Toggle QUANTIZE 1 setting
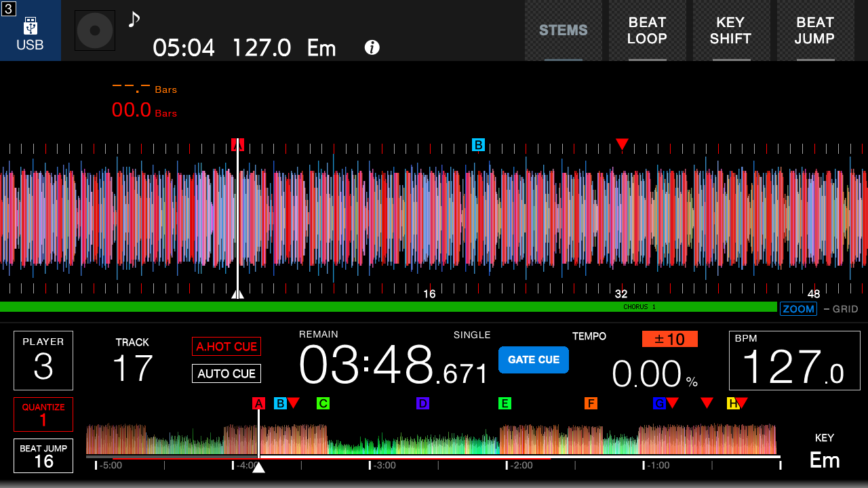Image resolution: width=868 pixels, height=488 pixels. 43,414
